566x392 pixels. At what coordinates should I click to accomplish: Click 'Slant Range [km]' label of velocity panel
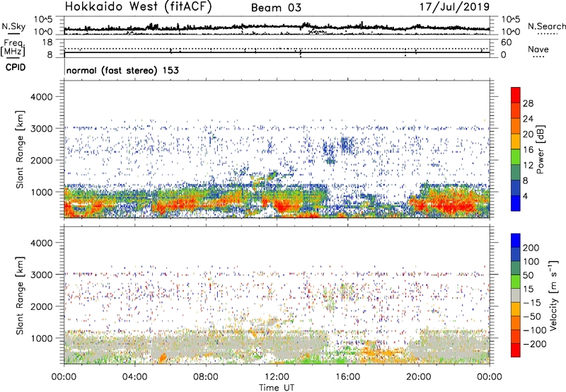20,295
